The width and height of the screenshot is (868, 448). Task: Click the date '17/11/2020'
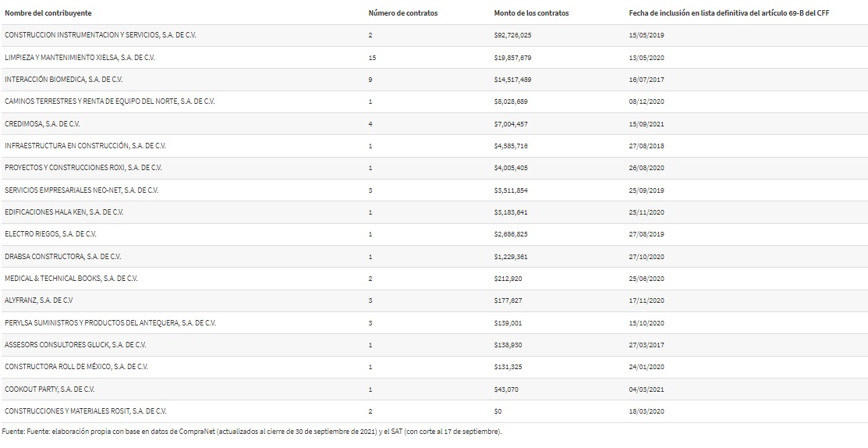(x=647, y=300)
